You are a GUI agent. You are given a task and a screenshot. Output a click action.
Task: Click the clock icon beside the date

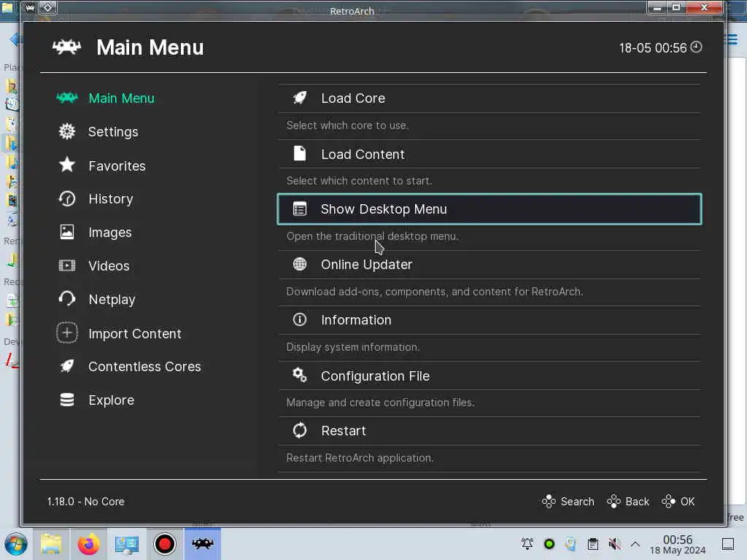[696, 47]
